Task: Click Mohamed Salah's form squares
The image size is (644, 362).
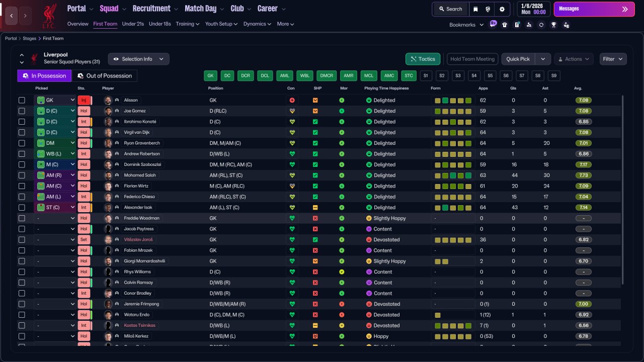Action: (x=453, y=175)
